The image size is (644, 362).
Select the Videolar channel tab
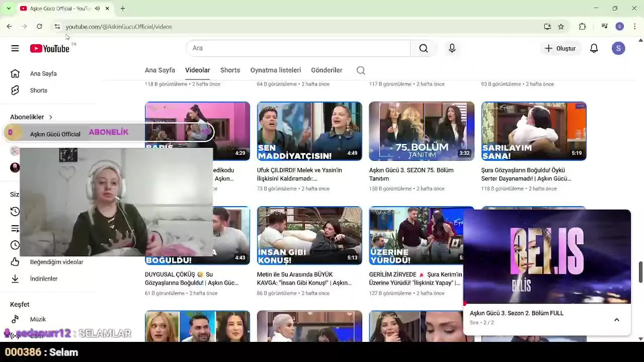(x=198, y=70)
